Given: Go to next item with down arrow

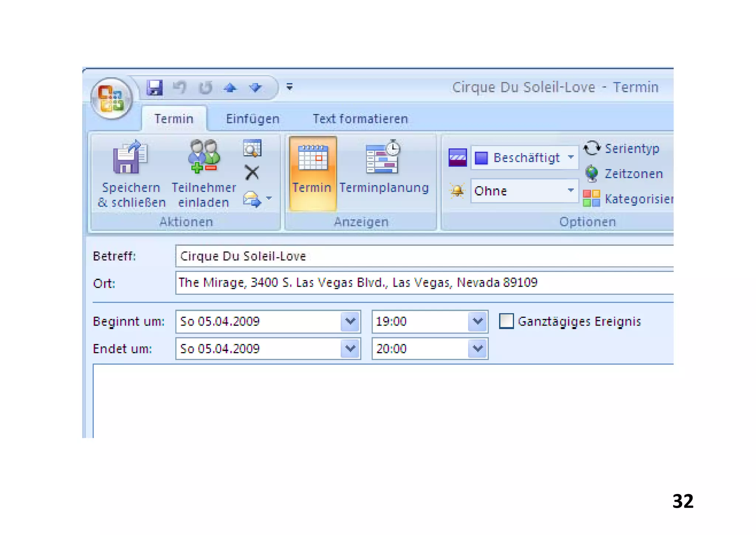Looking at the screenshot, I should (255, 88).
